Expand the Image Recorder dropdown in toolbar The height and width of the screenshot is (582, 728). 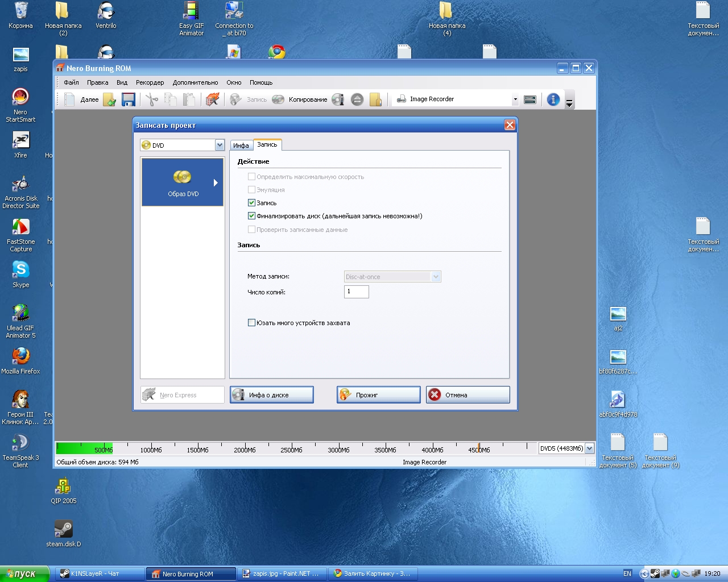click(515, 99)
